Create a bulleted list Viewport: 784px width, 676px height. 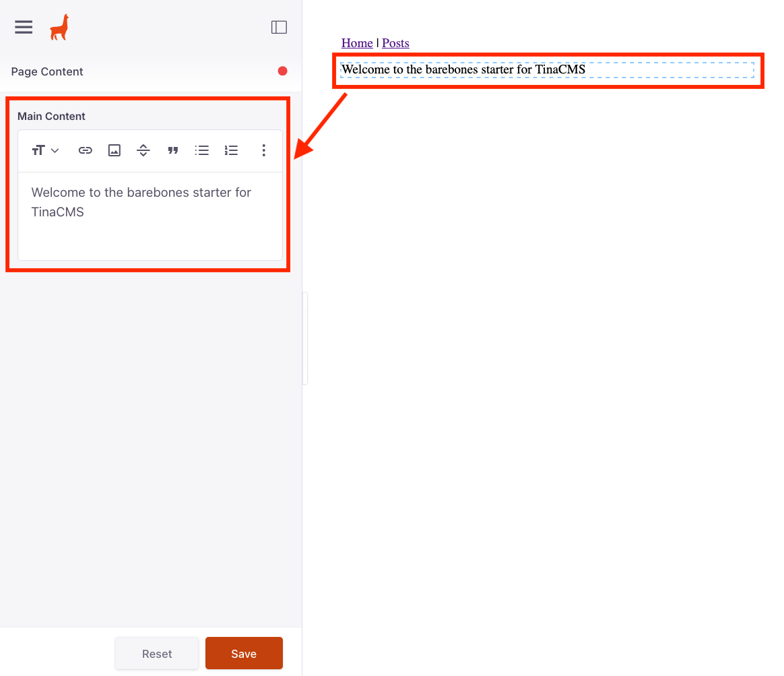pyautogui.click(x=201, y=150)
